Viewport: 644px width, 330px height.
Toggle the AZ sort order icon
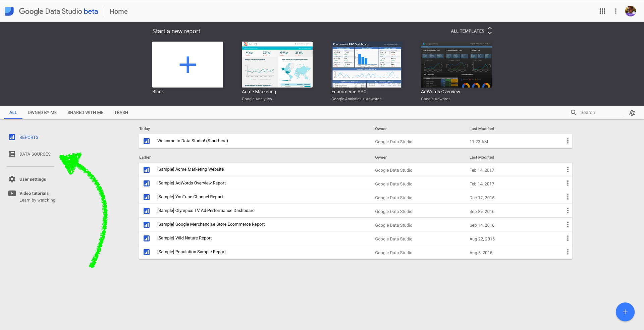coord(632,113)
